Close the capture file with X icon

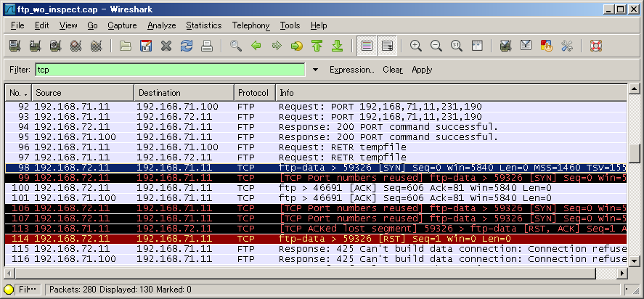[166, 46]
